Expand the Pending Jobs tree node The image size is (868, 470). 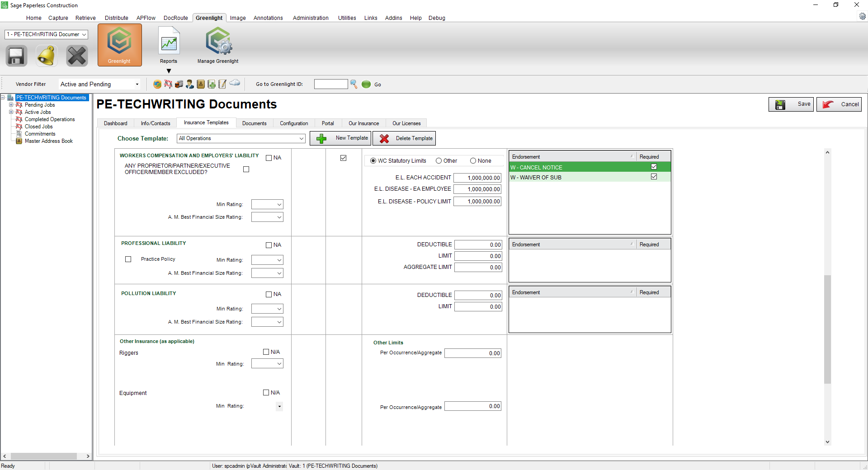pyautogui.click(x=11, y=105)
